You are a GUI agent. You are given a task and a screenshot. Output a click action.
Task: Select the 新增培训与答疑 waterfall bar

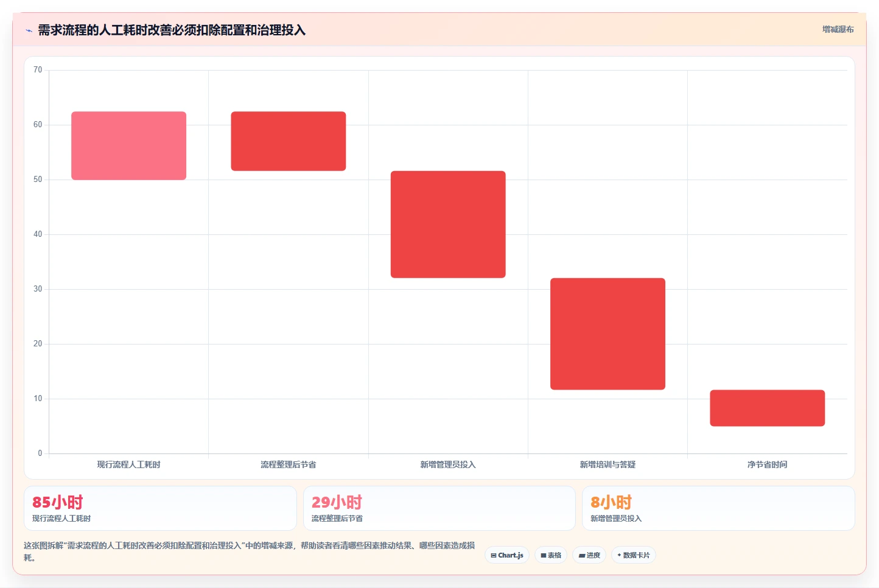(x=608, y=334)
